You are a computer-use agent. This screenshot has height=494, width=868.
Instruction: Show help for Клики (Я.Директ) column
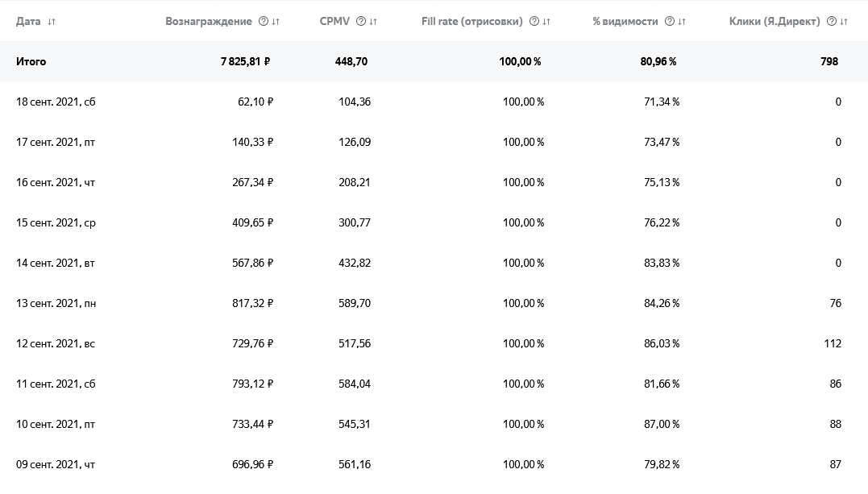(x=832, y=22)
